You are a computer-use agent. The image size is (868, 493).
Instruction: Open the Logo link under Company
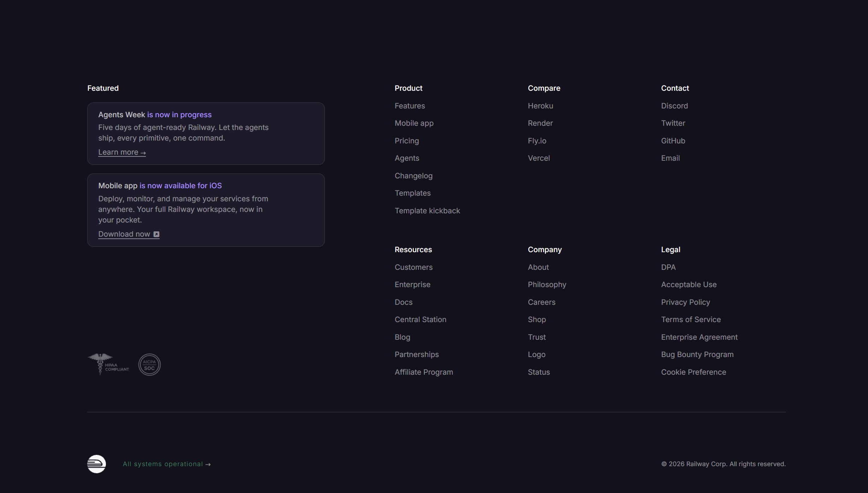tap(536, 355)
